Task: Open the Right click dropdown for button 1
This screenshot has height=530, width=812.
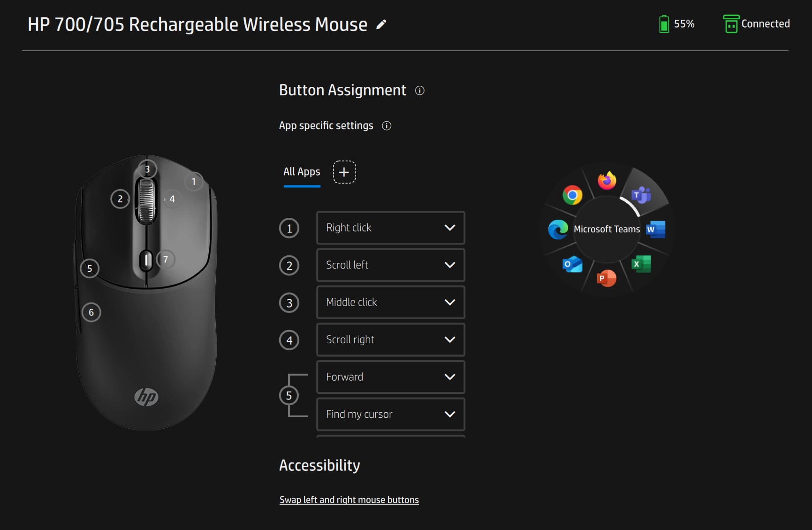Action: [391, 228]
